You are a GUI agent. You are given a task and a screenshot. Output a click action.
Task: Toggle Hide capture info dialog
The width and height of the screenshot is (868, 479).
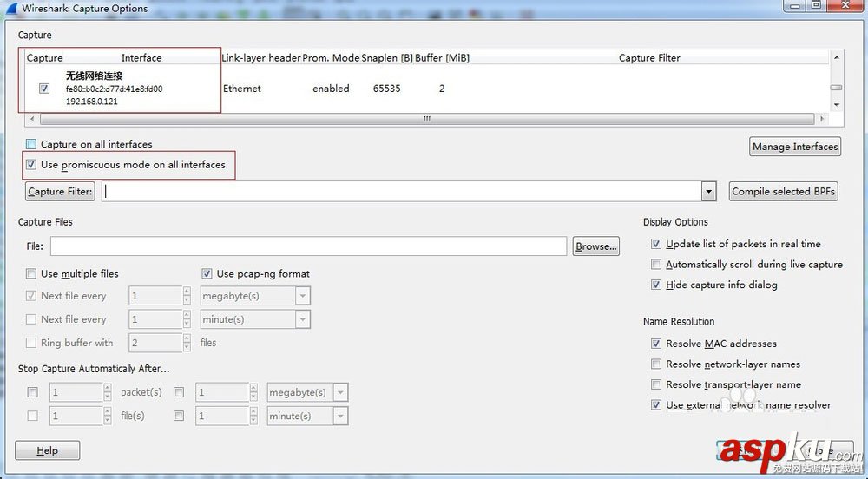[656, 285]
